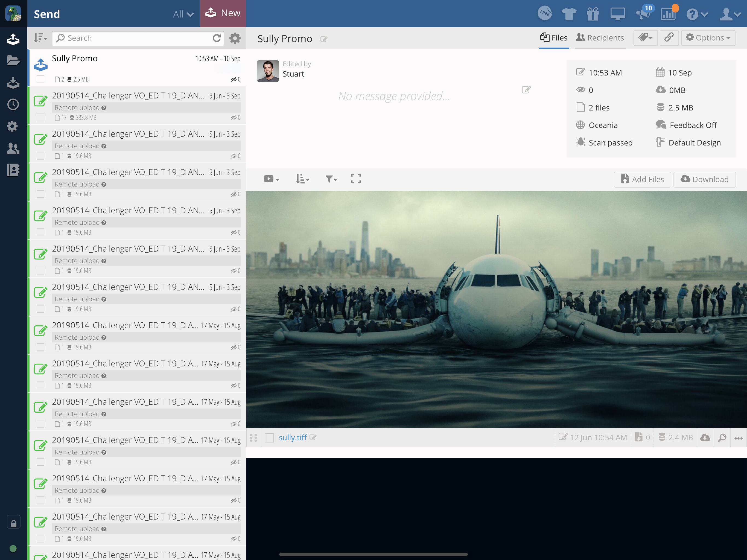Select the sully.tiff file checkbox
The height and width of the screenshot is (560, 747).
[269, 438]
